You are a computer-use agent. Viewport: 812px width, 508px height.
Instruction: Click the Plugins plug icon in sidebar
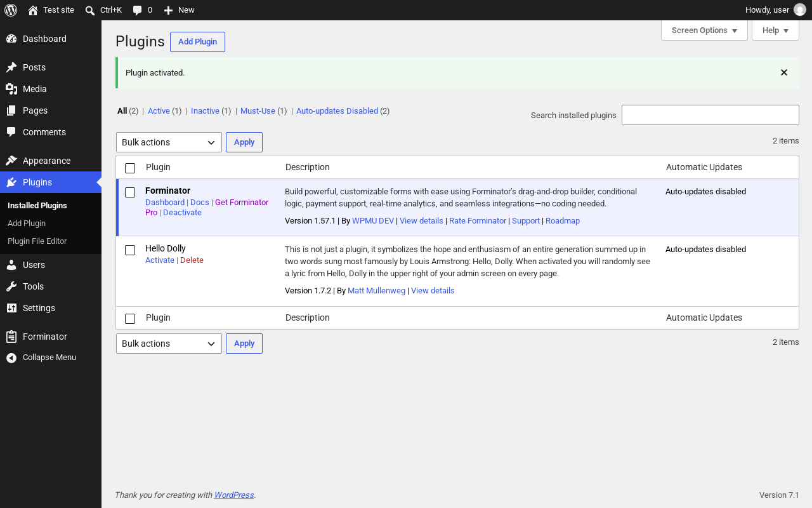pyautogui.click(x=11, y=182)
